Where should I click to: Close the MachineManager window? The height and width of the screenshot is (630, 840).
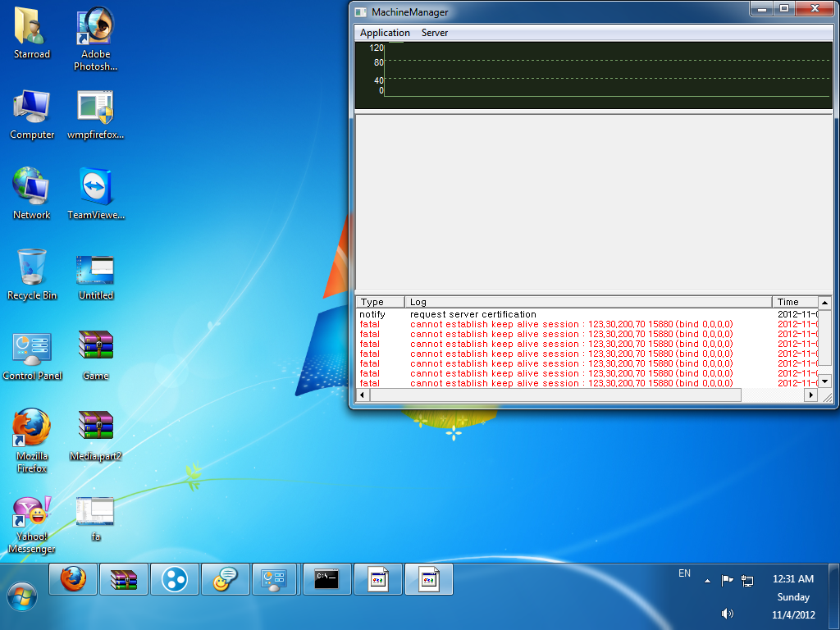[815, 8]
